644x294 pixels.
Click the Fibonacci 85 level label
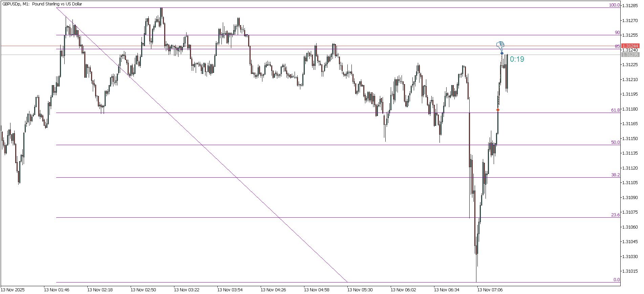click(x=617, y=46)
